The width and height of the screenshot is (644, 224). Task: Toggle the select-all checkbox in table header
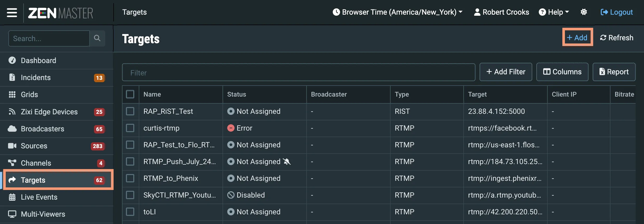pos(130,94)
